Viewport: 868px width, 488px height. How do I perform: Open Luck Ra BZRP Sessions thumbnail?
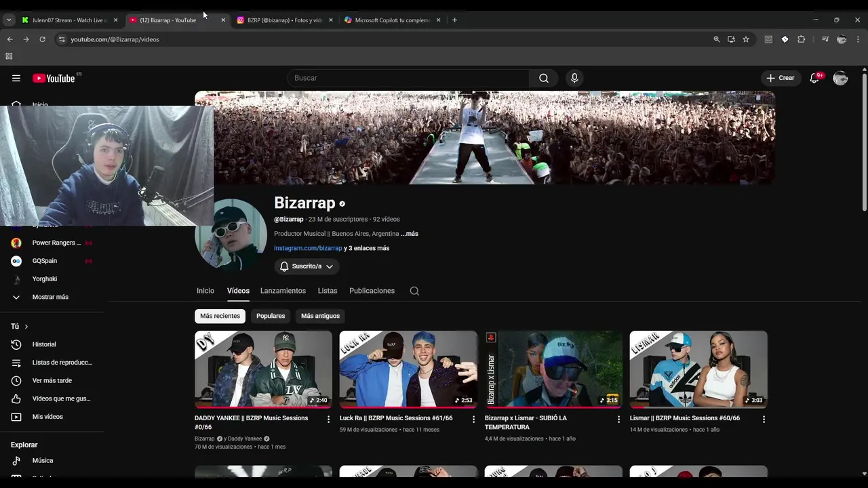point(408,369)
